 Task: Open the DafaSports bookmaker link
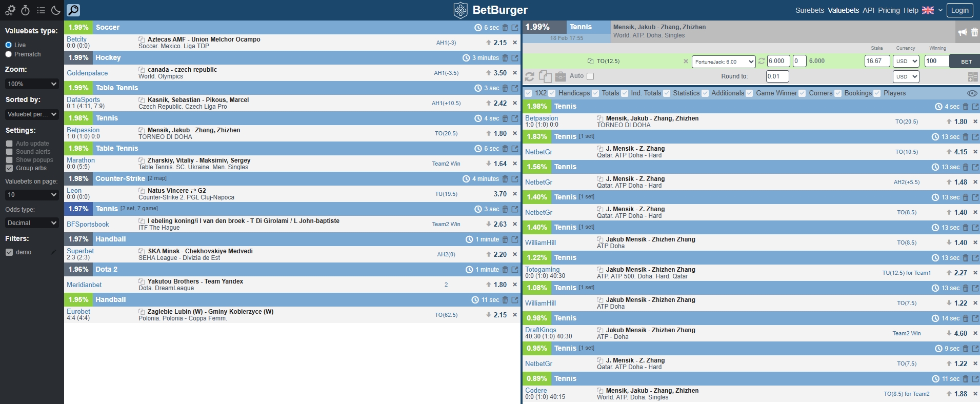(83, 100)
